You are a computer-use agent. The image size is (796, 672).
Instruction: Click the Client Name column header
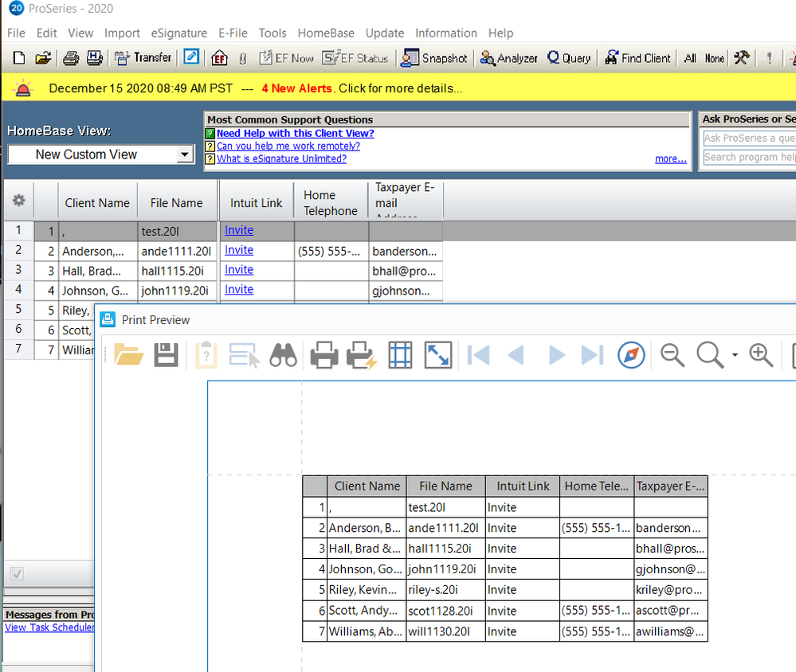[97, 203]
